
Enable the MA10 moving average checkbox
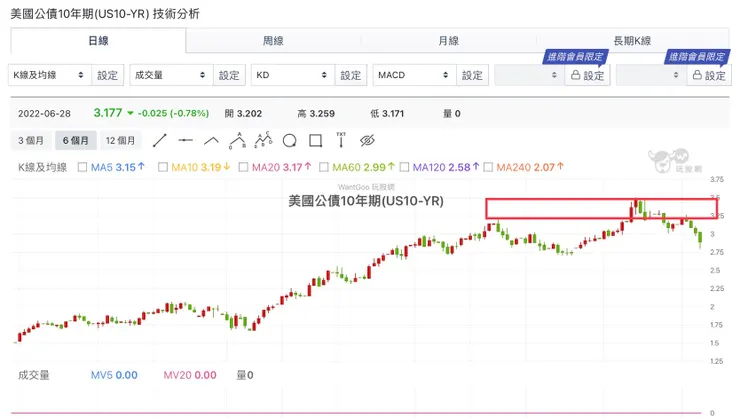click(163, 167)
